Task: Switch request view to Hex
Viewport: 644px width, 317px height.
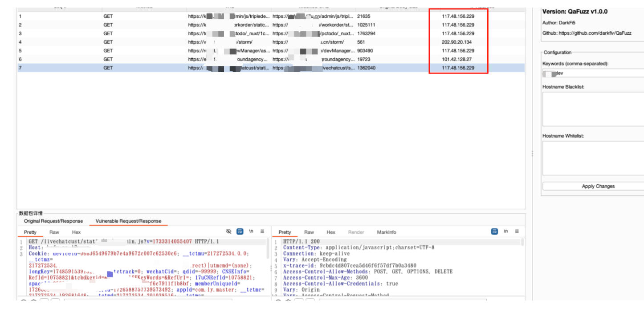Action: tap(76, 232)
